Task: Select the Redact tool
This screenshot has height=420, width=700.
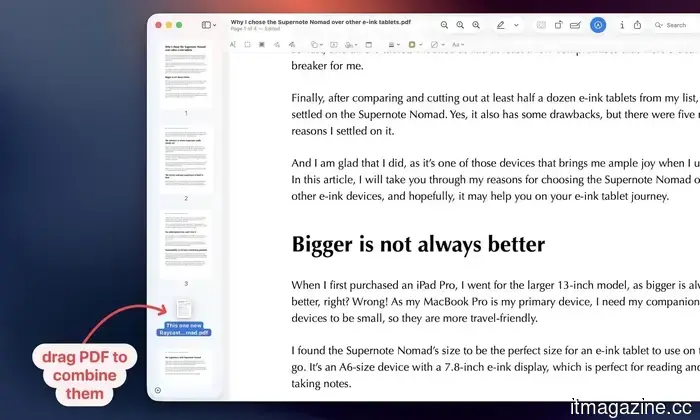Action: [262, 45]
